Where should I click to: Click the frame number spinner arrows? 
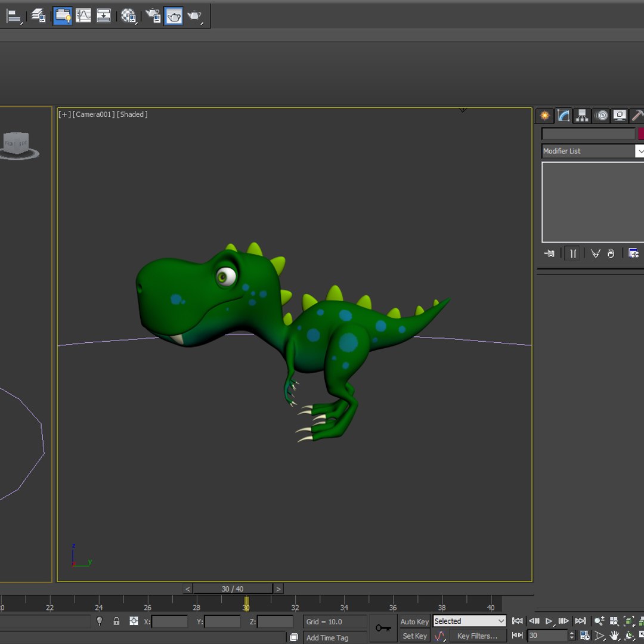[x=572, y=636]
